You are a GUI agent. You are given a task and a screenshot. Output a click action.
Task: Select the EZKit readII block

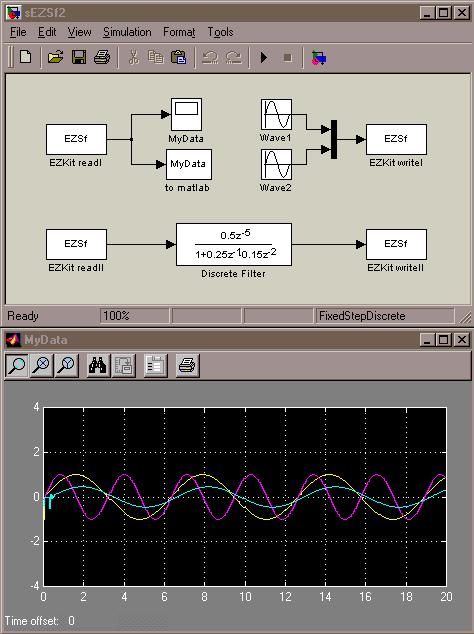point(76,245)
